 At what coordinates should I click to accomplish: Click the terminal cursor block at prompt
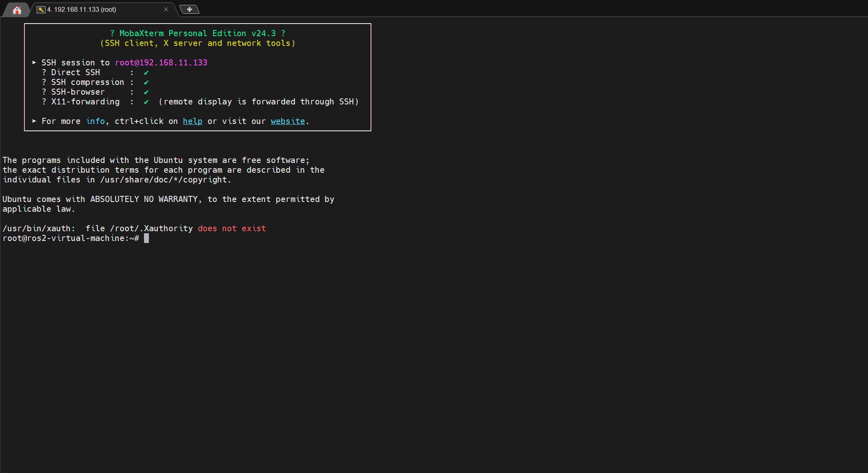(146, 238)
